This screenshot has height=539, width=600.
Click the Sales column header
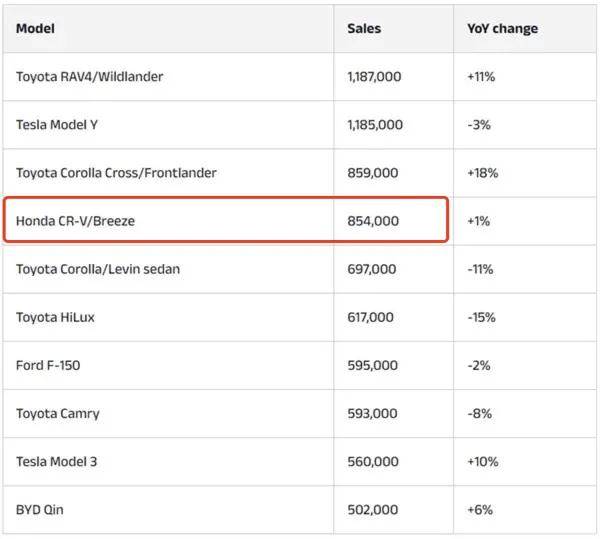364,28
